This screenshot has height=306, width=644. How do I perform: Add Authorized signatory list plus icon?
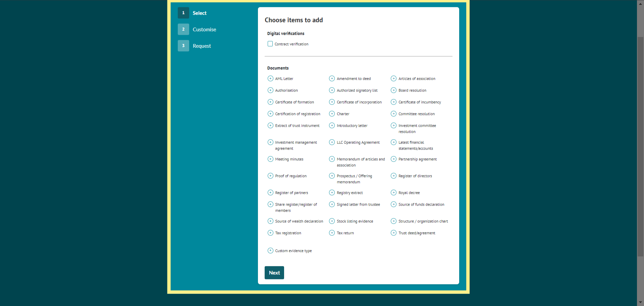pyautogui.click(x=332, y=90)
